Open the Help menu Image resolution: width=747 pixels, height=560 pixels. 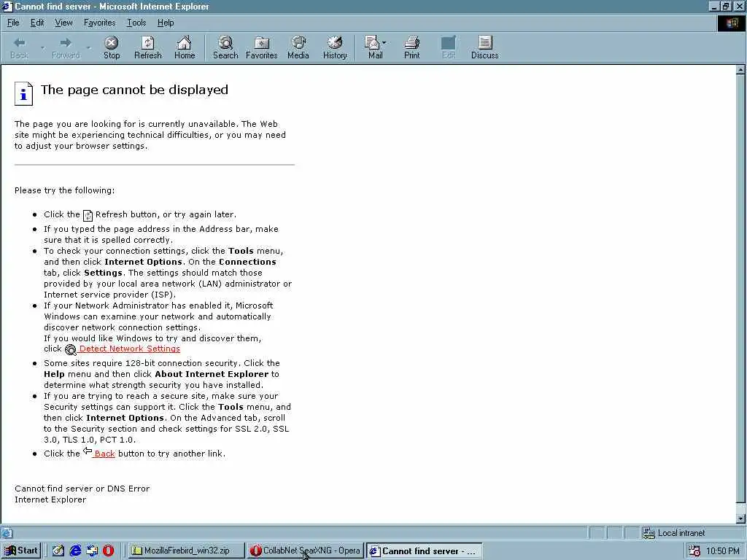click(x=166, y=23)
